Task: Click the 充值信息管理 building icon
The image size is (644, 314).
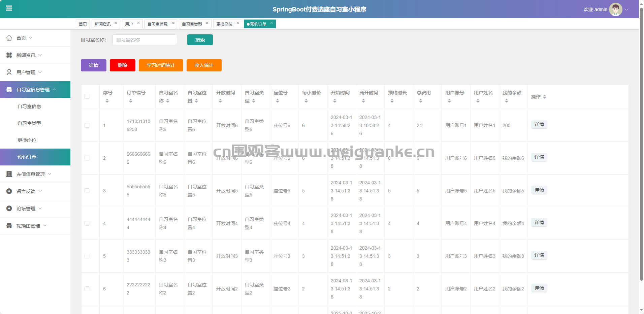Action: point(9,174)
